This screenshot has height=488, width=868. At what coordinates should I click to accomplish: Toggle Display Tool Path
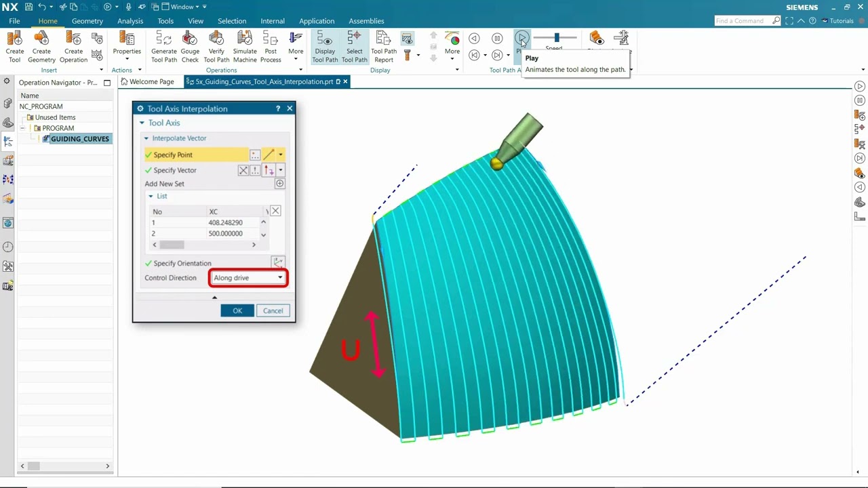[325, 47]
